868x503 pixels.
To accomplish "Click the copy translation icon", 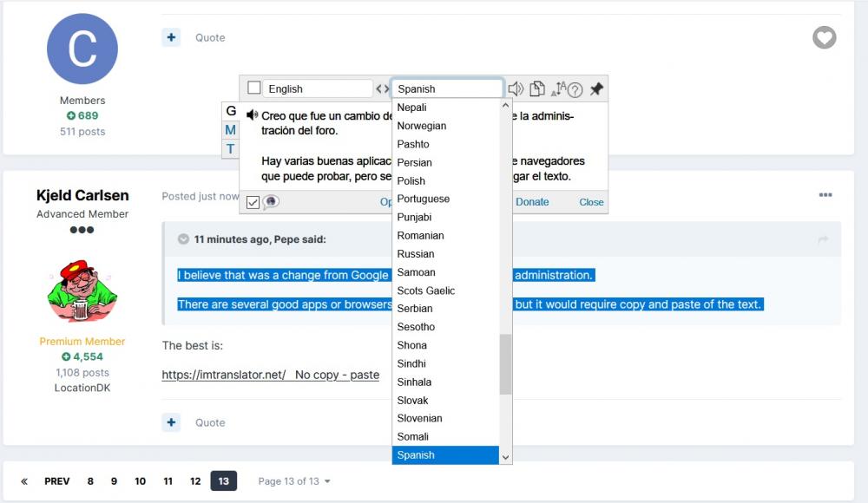I will 537,88.
